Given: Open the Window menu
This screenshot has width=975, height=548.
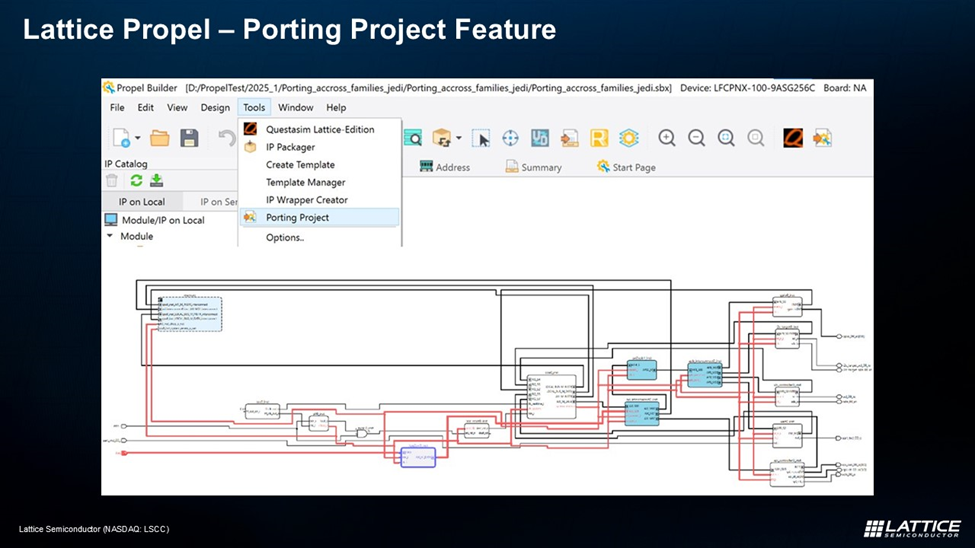Looking at the screenshot, I should 295,108.
